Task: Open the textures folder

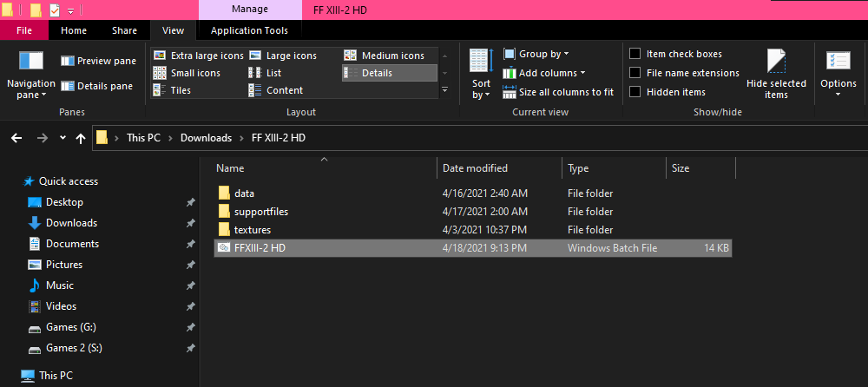Action: (x=253, y=230)
